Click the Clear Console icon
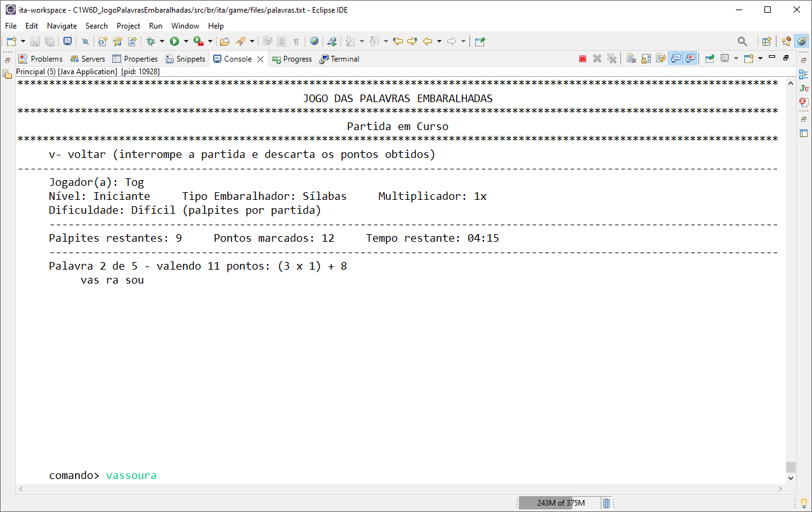This screenshot has width=812, height=512. click(631, 58)
